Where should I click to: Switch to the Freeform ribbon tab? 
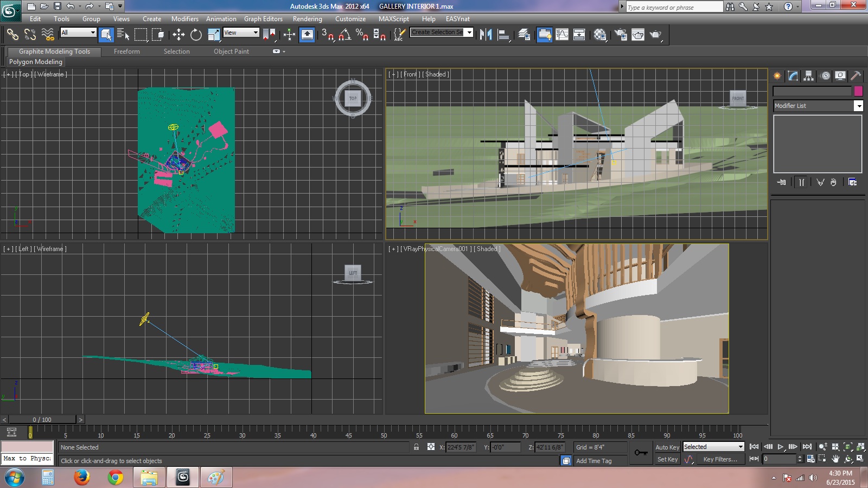click(x=126, y=52)
